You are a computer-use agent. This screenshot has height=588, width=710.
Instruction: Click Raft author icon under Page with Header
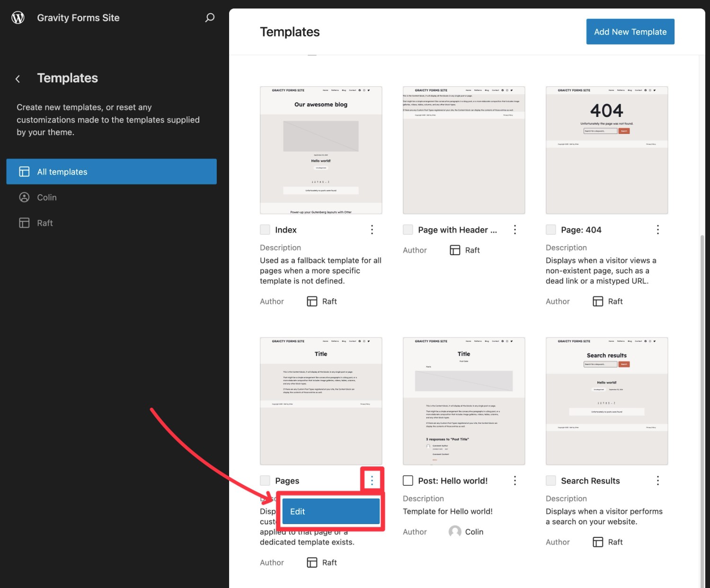click(x=455, y=250)
